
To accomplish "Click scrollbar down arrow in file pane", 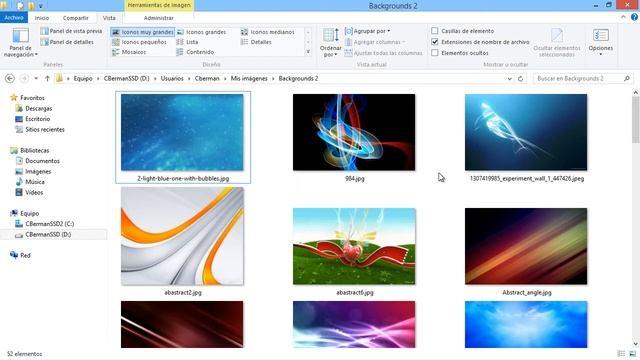I will point(636,344).
